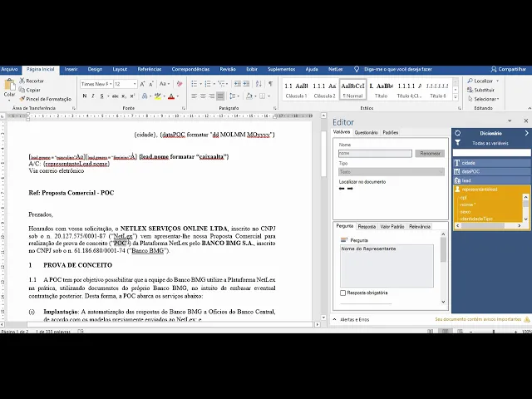
Task: Go to next occurrence with right arrow
Action: point(350,189)
